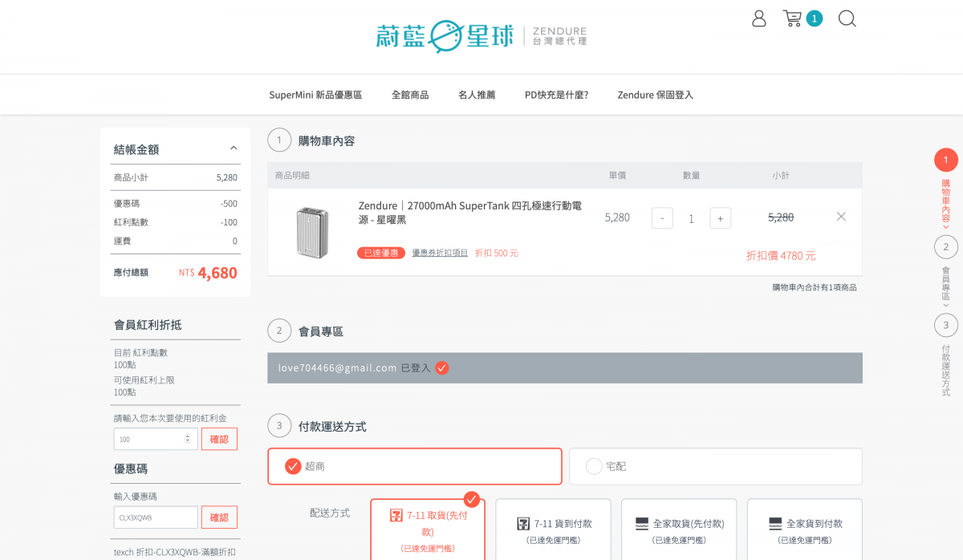Go to PD快充是什麼? menu page

pos(556,95)
